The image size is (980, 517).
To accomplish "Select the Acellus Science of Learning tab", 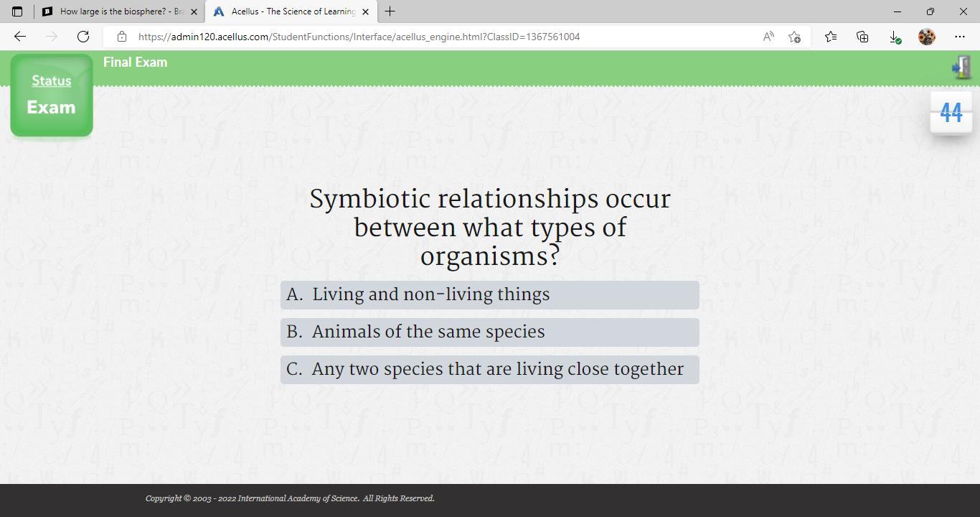I will coord(291,11).
